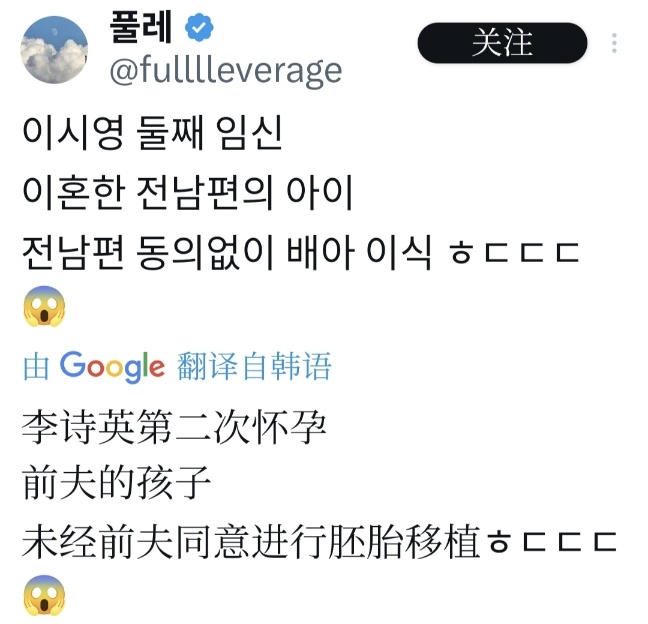
Task: Select the display name 풀레
Action: click(x=141, y=27)
